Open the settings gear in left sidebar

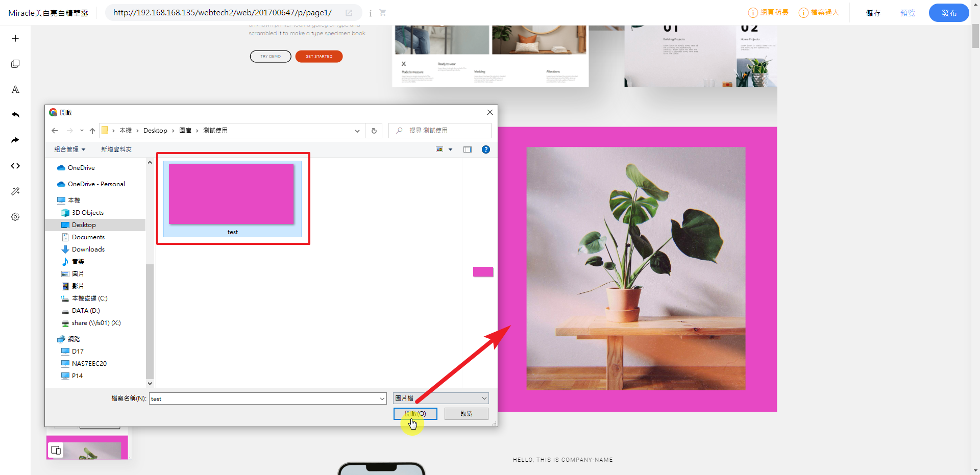click(x=15, y=217)
